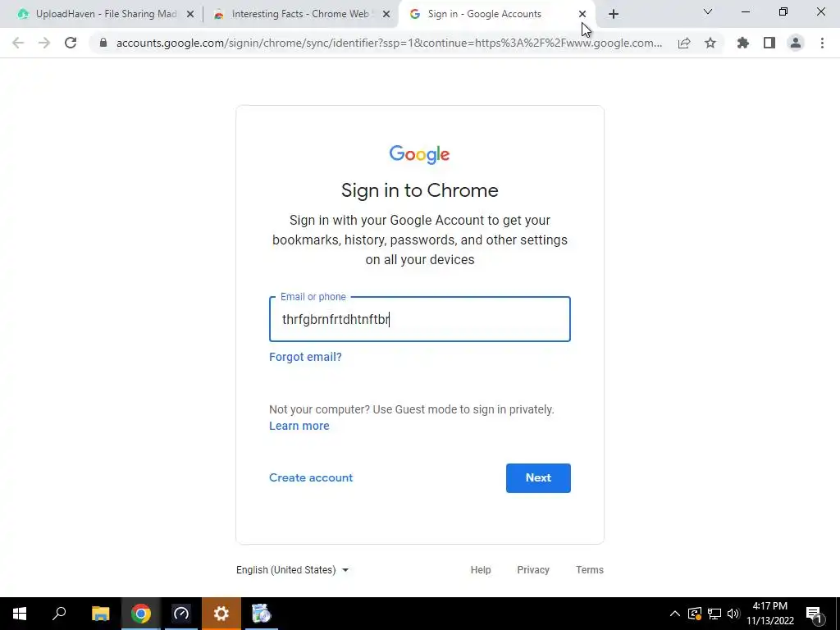This screenshot has height=630, width=840.
Task: Focus the Email or phone field
Action: pos(420,319)
